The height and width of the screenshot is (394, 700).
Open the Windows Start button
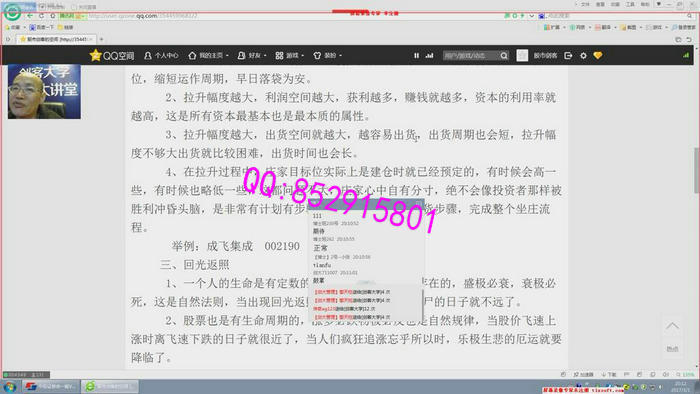[9, 386]
